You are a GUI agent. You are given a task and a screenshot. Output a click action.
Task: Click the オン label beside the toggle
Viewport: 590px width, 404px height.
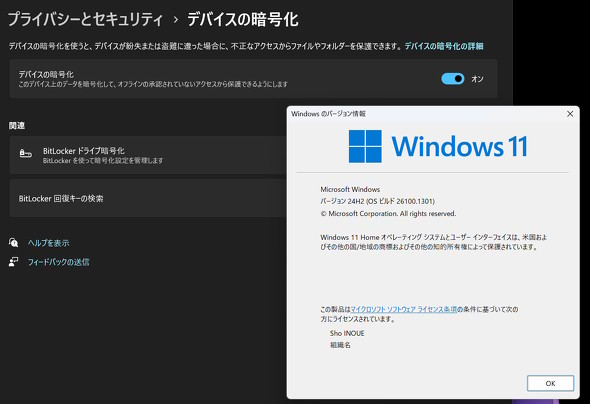click(477, 79)
